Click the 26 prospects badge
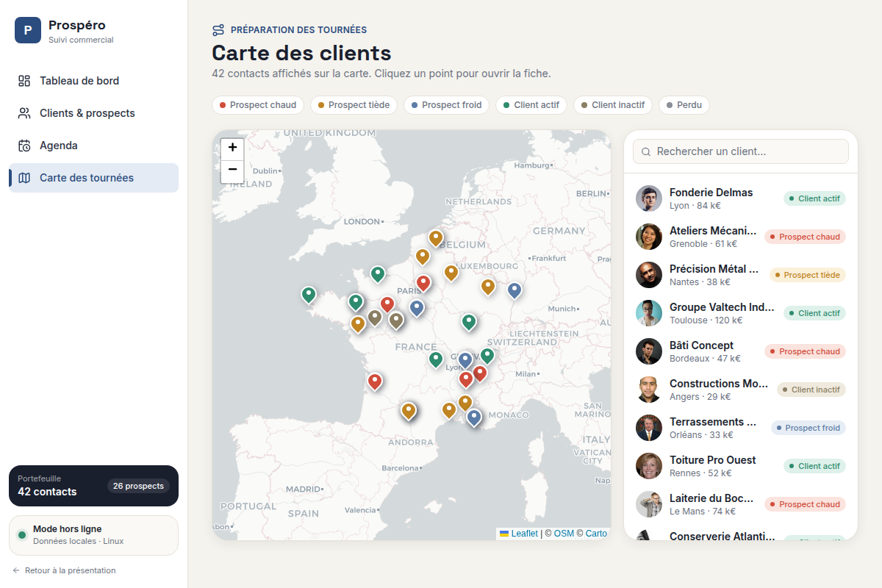The width and height of the screenshot is (882, 588). [138, 486]
